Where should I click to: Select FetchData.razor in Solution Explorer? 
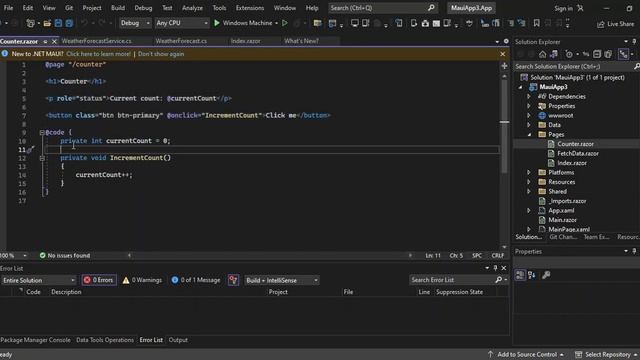(578, 153)
